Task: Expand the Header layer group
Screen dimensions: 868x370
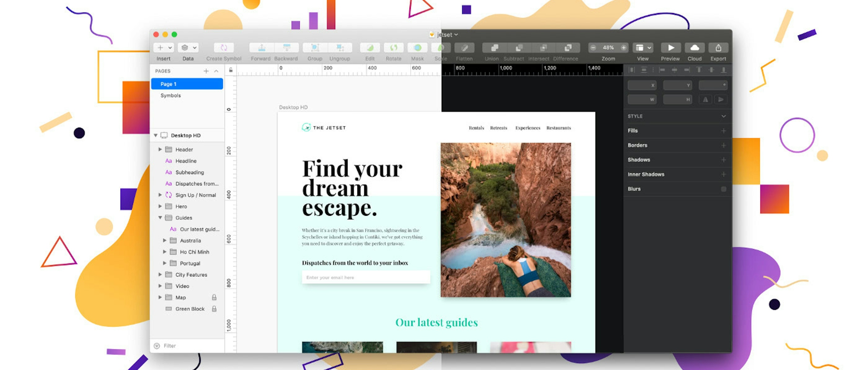Action: click(160, 149)
